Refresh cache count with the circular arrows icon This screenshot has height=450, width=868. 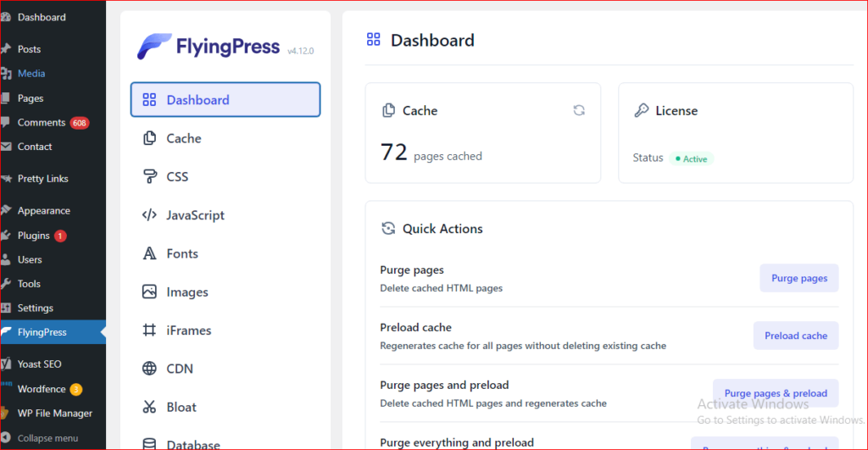(x=579, y=110)
